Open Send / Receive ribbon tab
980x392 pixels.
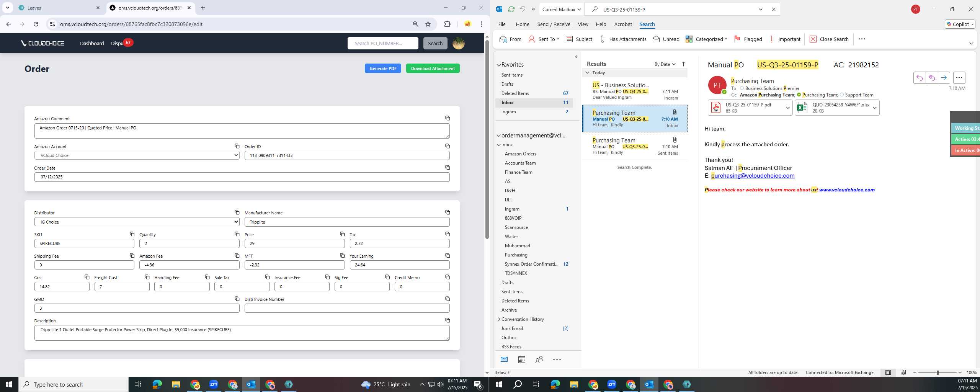click(x=554, y=24)
